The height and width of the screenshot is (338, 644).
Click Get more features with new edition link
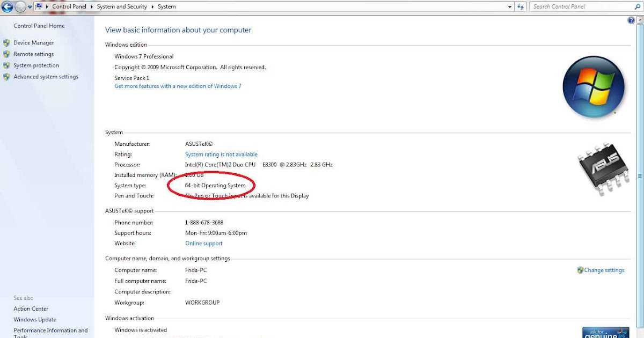(178, 86)
